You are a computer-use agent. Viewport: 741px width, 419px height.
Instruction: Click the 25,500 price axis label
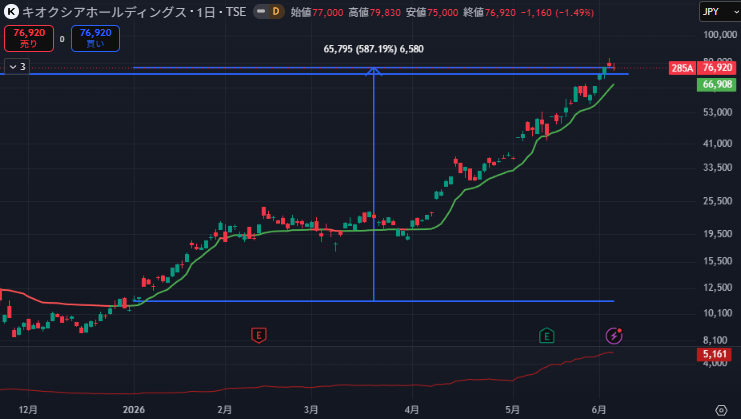tap(717, 201)
